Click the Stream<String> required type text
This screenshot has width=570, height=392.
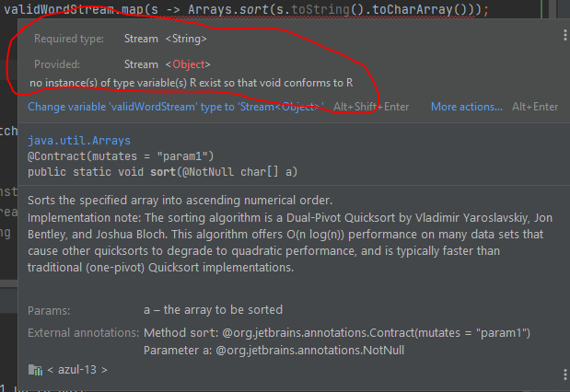tap(166, 39)
